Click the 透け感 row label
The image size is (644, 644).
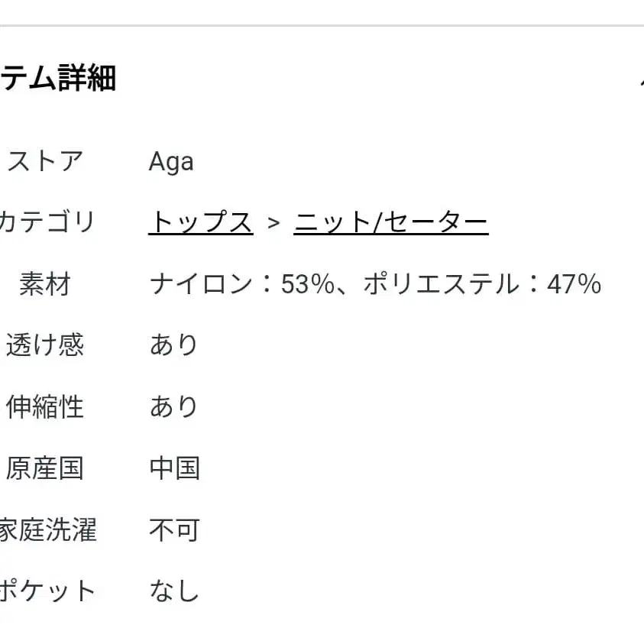point(44,345)
